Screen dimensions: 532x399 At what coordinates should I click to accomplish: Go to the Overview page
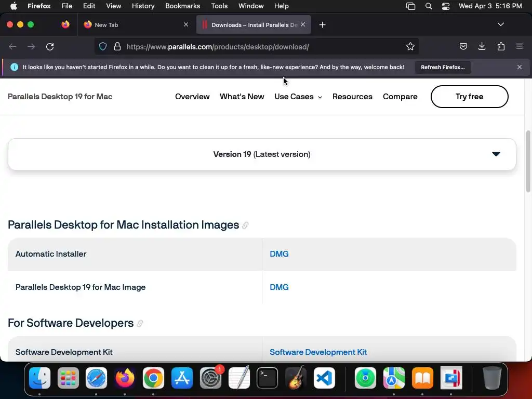coord(192,97)
